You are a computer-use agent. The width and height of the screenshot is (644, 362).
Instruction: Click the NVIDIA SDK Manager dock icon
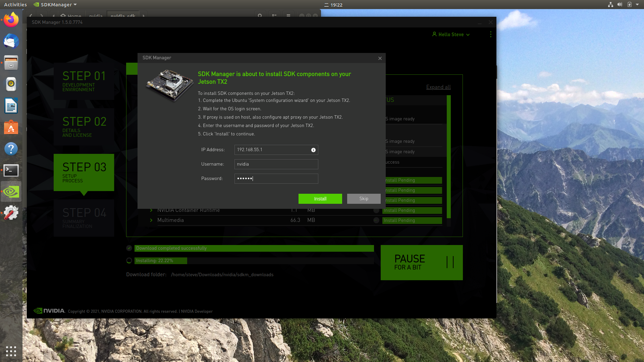click(x=11, y=191)
